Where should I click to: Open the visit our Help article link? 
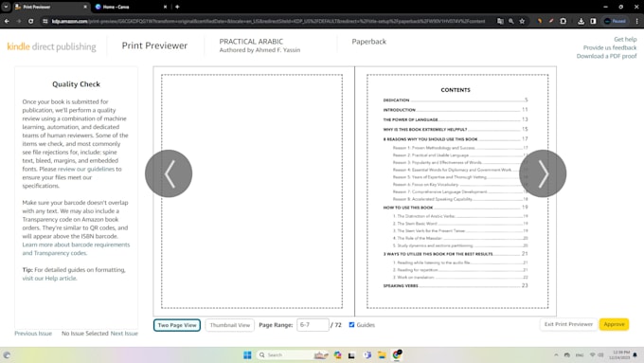tap(49, 279)
